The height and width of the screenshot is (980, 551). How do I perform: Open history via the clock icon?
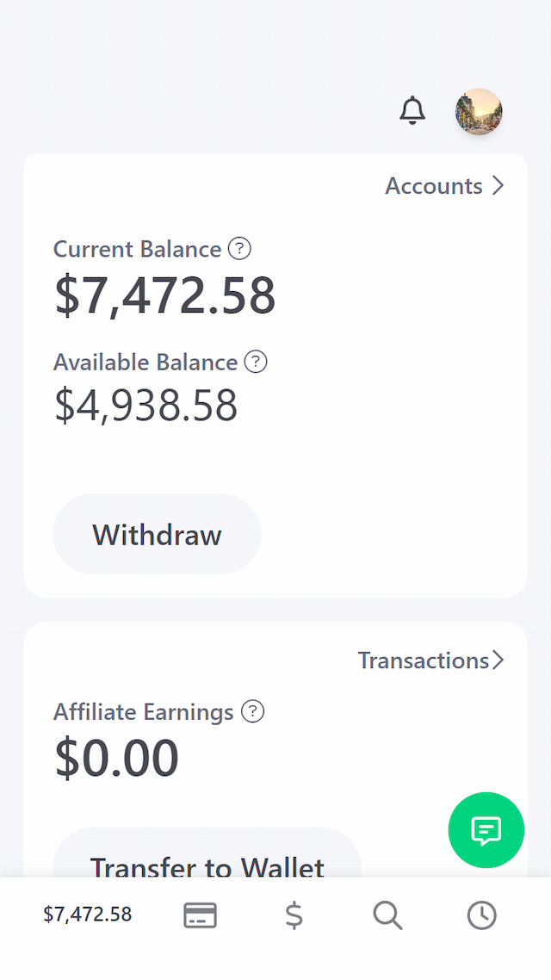pyautogui.click(x=481, y=915)
